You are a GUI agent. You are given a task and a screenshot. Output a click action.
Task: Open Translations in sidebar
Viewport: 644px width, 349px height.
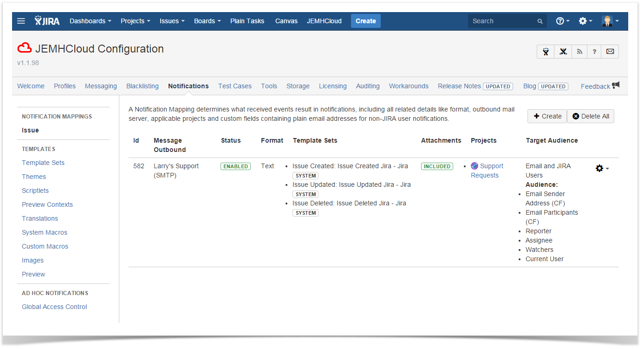40,218
